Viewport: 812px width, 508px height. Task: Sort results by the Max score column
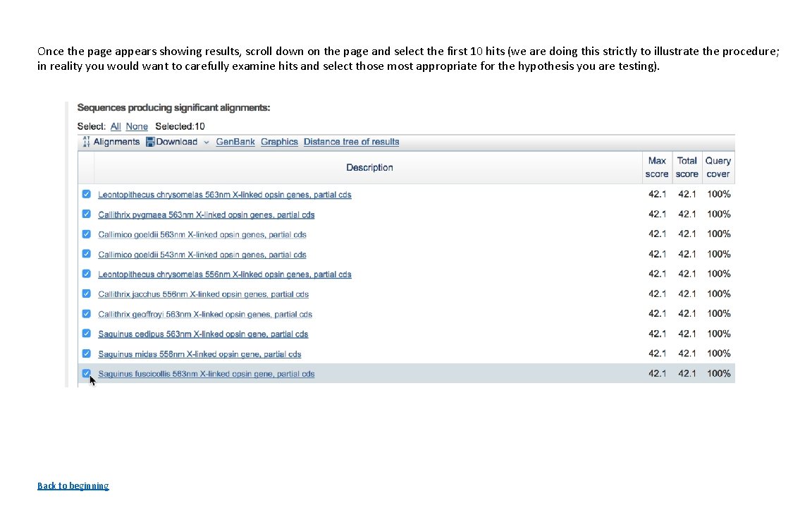coord(656,167)
